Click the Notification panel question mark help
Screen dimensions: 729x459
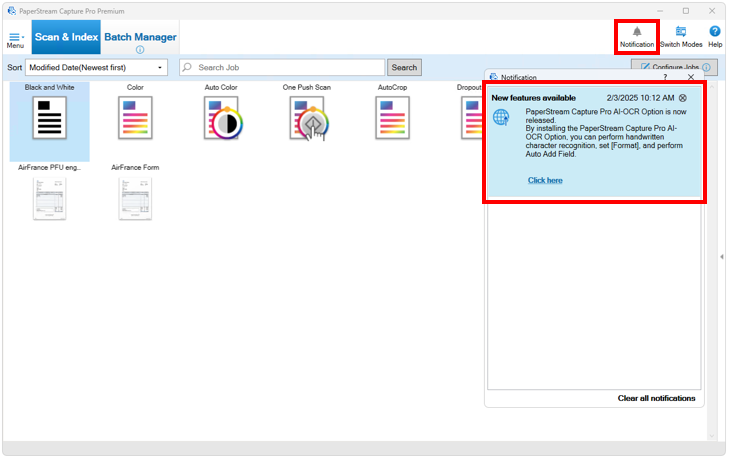click(665, 77)
